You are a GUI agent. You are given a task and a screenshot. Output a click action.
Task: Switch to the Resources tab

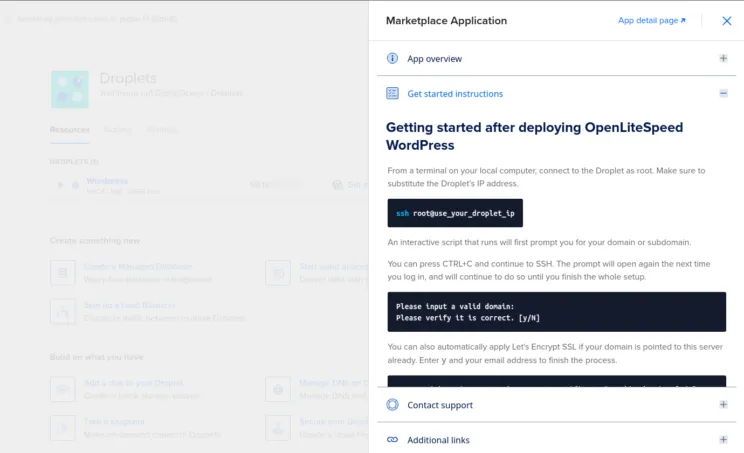(x=69, y=130)
